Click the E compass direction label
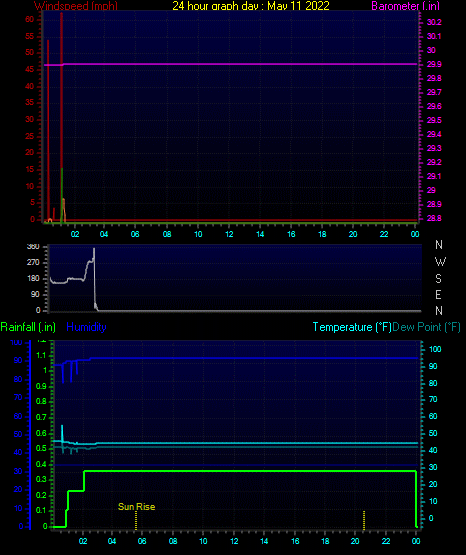Image resolution: width=466 pixels, height=555 pixels. point(438,294)
